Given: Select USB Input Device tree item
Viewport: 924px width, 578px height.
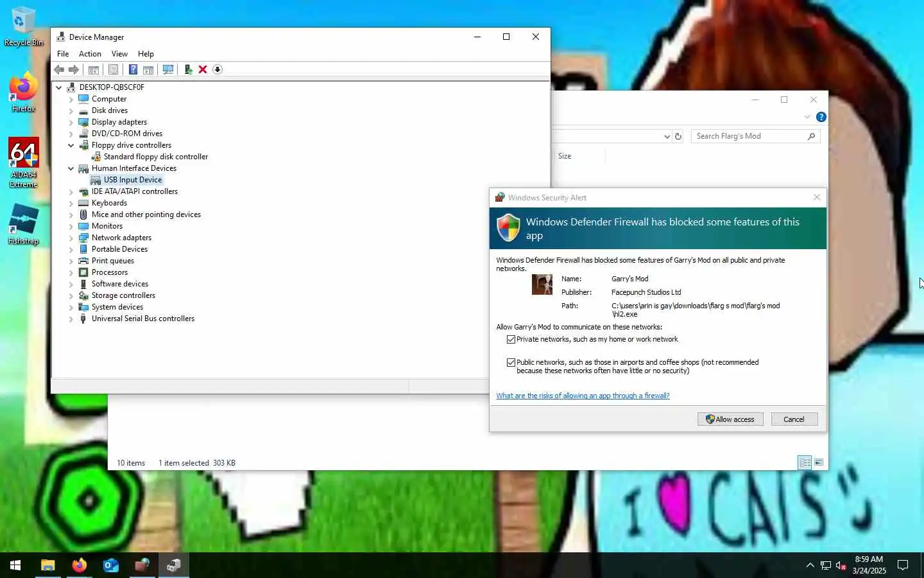Looking at the screenshot, I should coord(133,180).
